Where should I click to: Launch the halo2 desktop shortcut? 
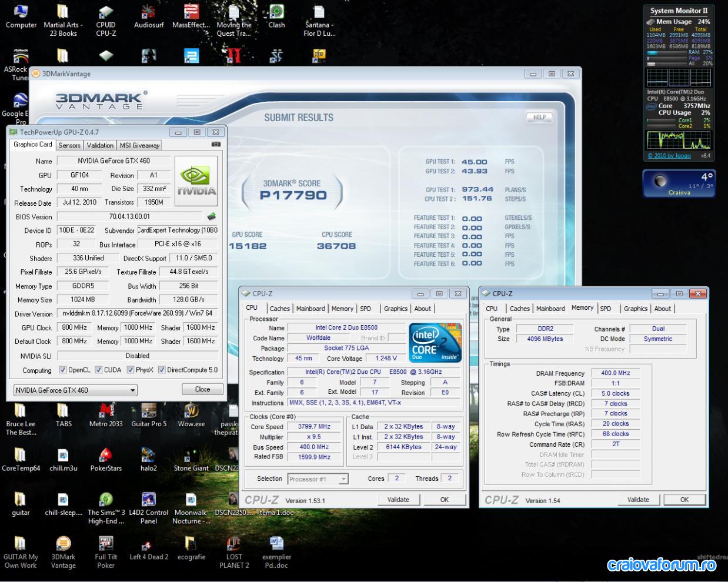(x=148, y=460)
